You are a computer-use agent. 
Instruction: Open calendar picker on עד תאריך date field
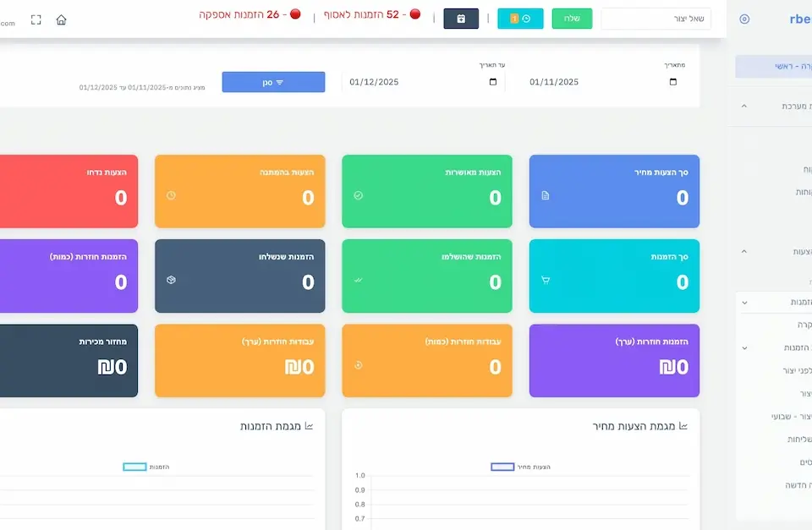(493, 82)
